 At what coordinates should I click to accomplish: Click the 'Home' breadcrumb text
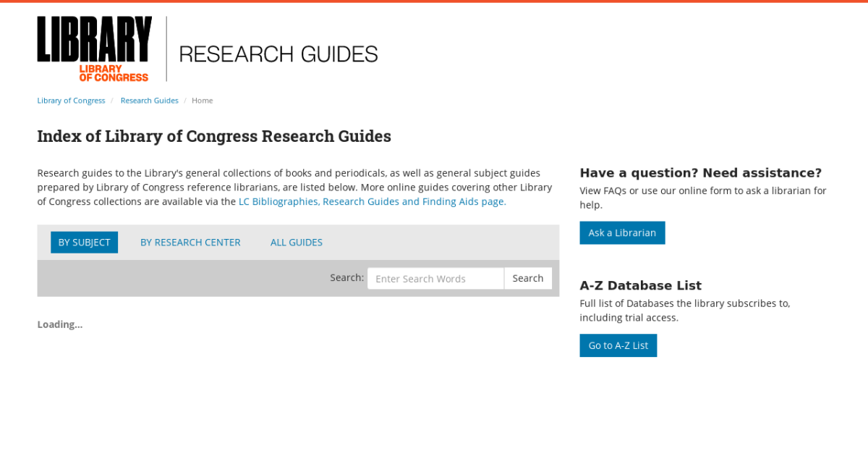(203, 101)
